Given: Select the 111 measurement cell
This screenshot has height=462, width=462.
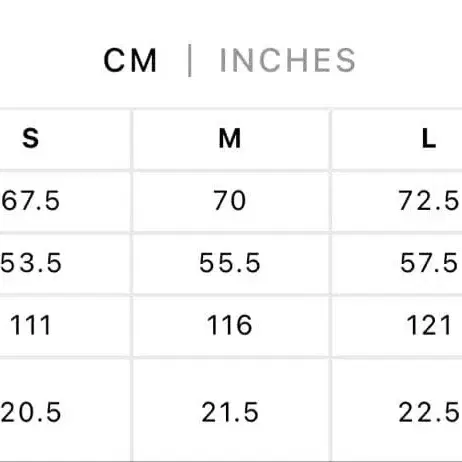Looking at the screenshot, I should click(31, 325).
